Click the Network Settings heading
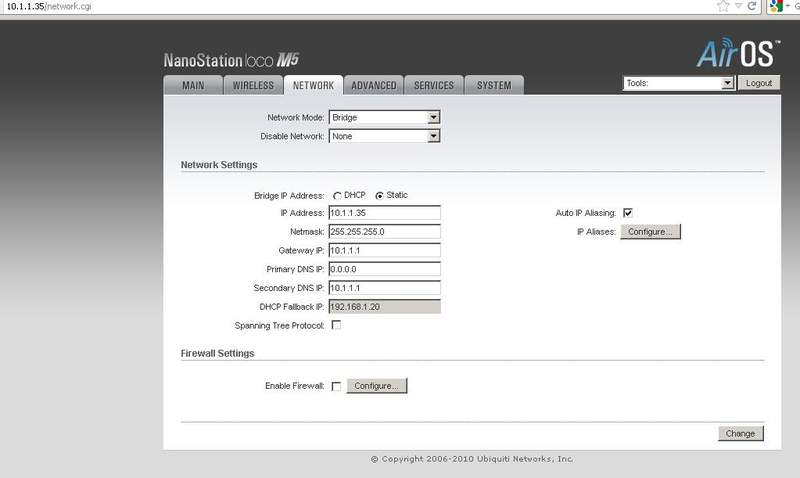Viewport: 800px width, 478px height. coord(219,165)
